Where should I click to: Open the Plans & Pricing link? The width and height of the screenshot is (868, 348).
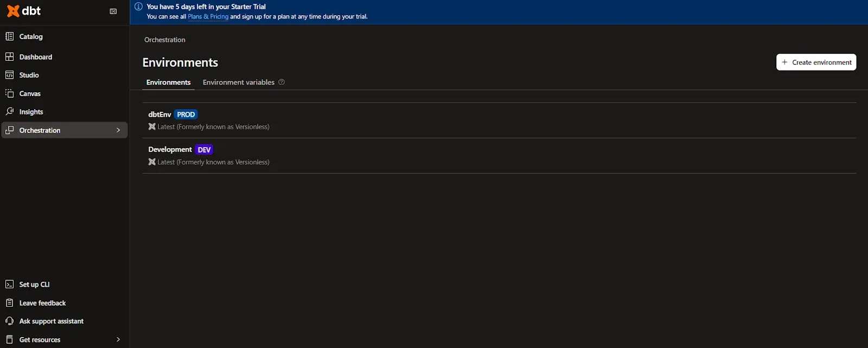tap(208, 16)
